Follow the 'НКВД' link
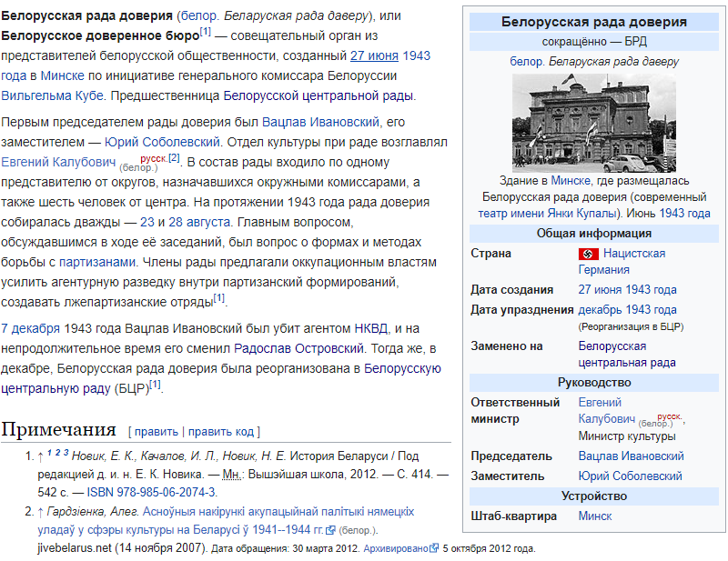Image resolution: width=728 pixels, height=561 pixels. (x=370, y=328)
